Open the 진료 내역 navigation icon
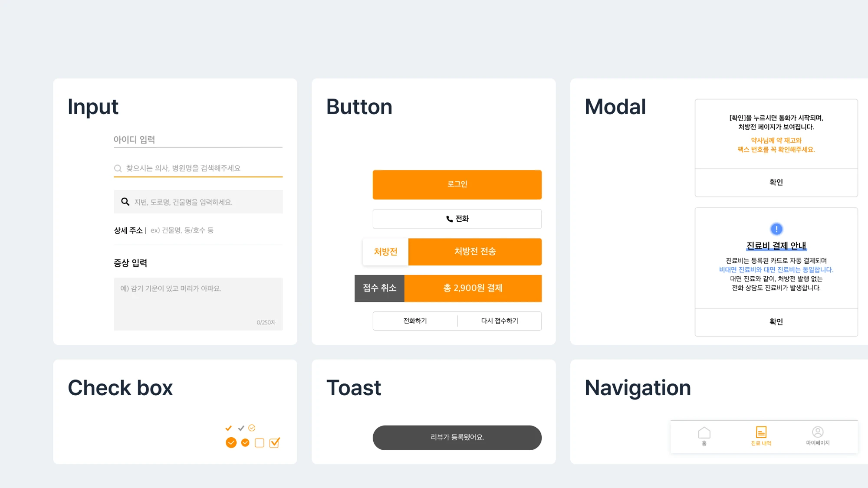This screenshot has height=488, width=868. tap(761, 432)
